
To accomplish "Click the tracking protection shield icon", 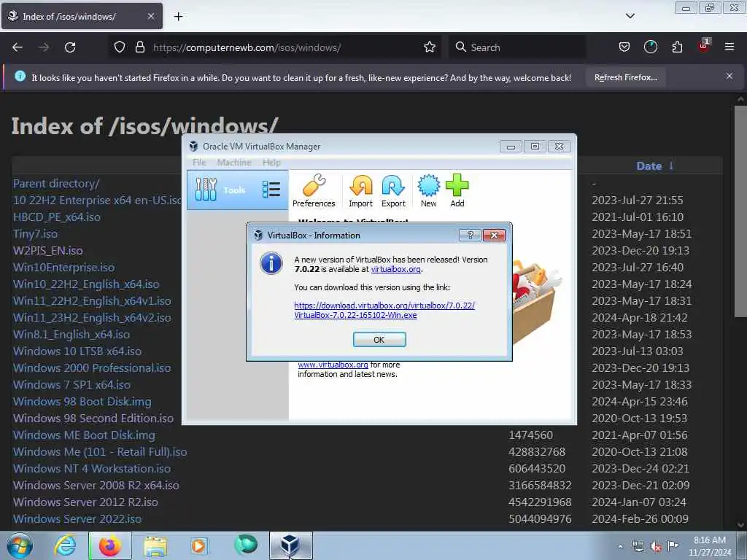I will click(x=120, y=47).
